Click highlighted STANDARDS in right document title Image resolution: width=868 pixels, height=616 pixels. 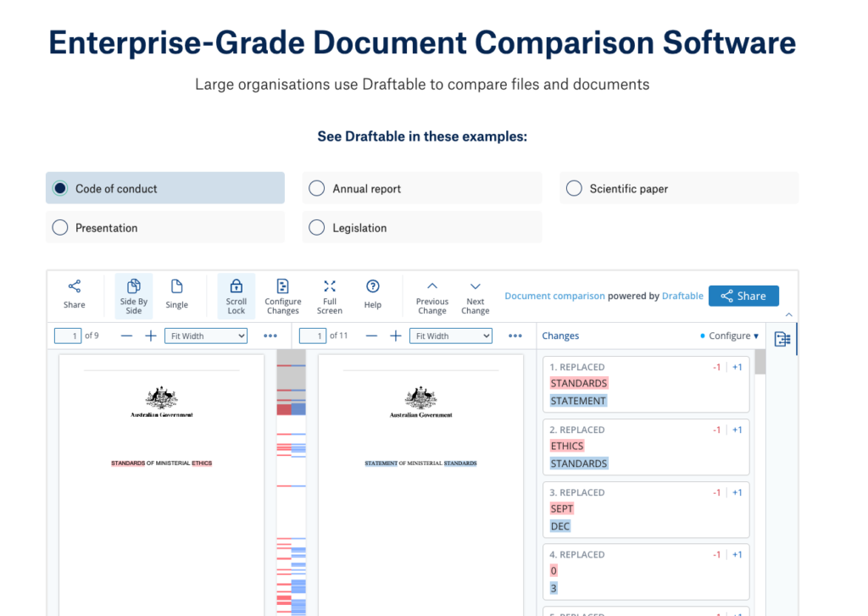point(460,463)
